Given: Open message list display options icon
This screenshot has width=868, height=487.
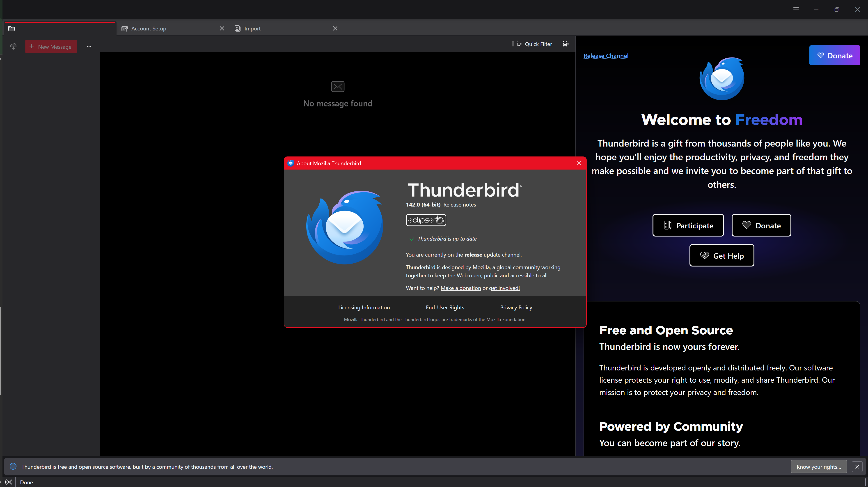Looking at the screenshot, I should point(566,44).
